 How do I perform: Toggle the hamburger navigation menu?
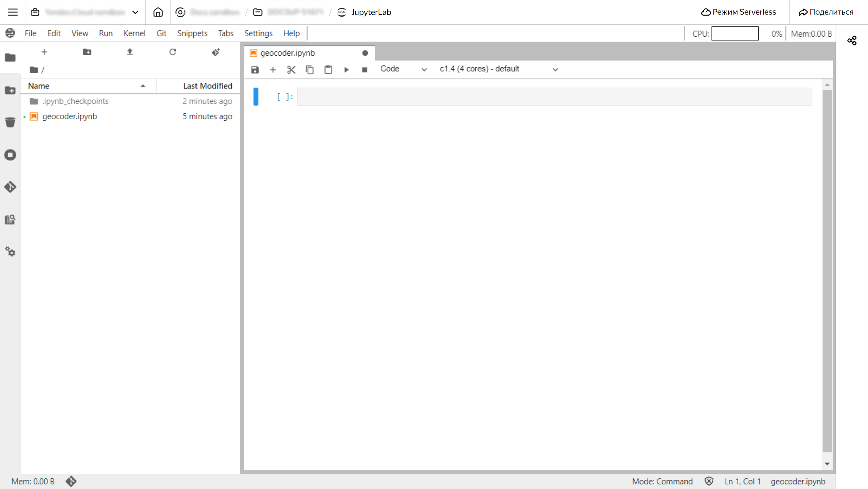pyautogui.click(x=13, y=12)
